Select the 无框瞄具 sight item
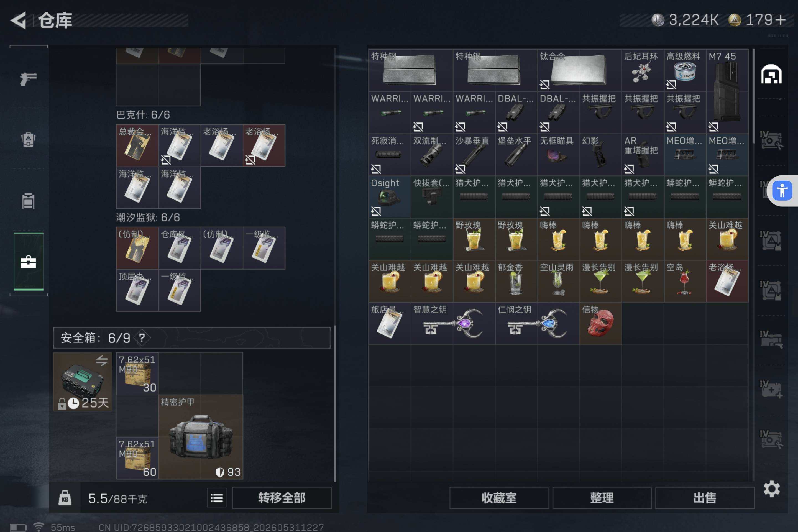The height and width of the screenshot is (532, 798). [x=559, y=155]
